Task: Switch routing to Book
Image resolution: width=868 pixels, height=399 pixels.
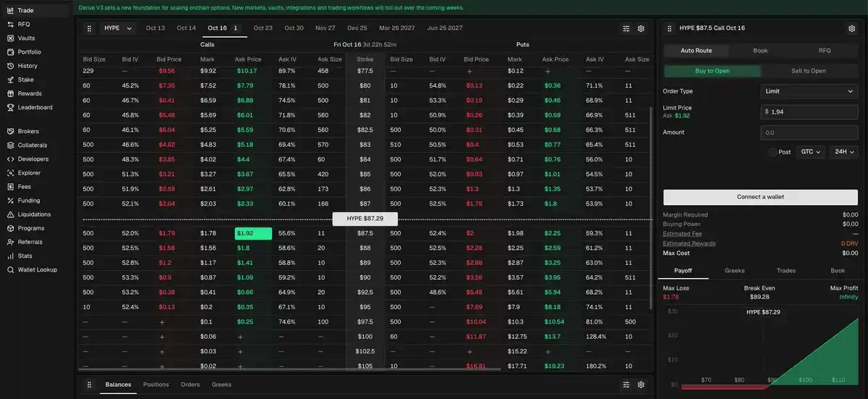Action: click(760, 51)
